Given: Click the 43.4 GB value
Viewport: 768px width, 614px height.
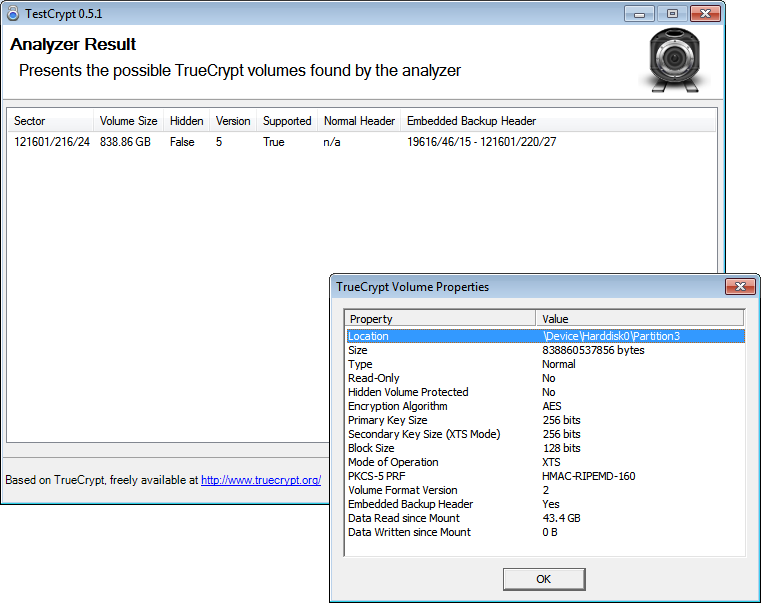Looking at the screenshot, I should [561, 518].
